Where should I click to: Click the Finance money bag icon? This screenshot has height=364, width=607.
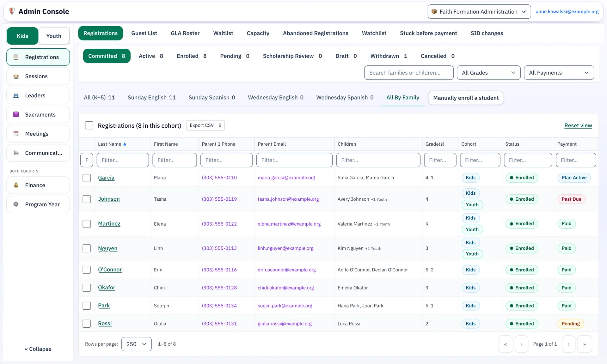tap(16, 185)
